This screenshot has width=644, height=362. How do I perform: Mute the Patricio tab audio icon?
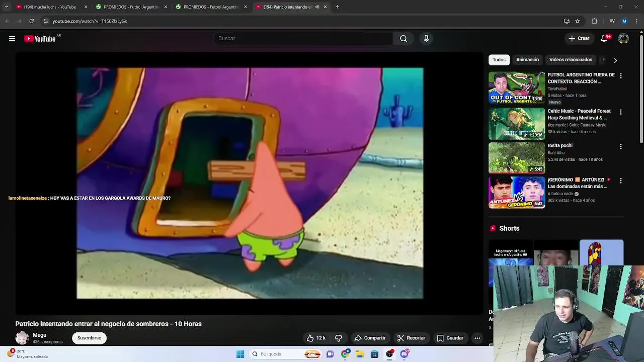click(317, 7)
